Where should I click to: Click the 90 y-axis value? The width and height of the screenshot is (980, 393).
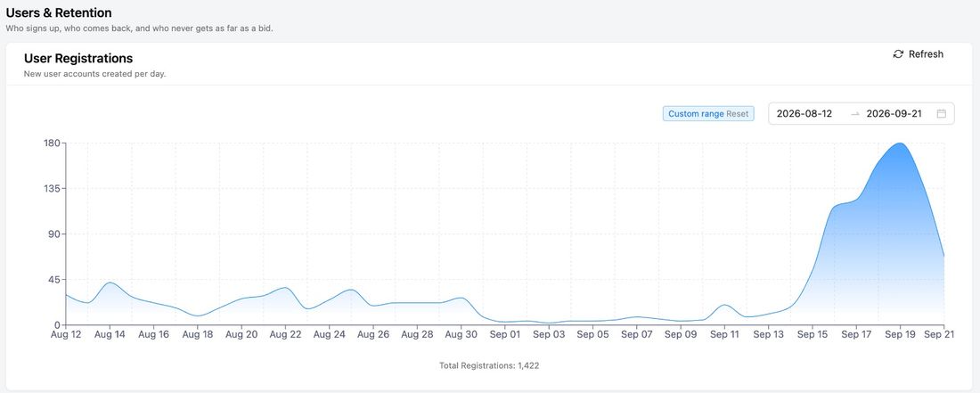pos(53,234)
